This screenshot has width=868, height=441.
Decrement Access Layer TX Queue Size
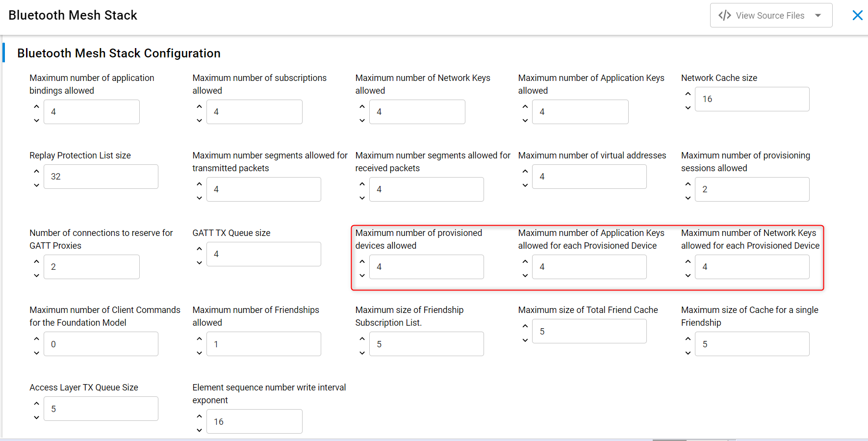coord(36,417)
